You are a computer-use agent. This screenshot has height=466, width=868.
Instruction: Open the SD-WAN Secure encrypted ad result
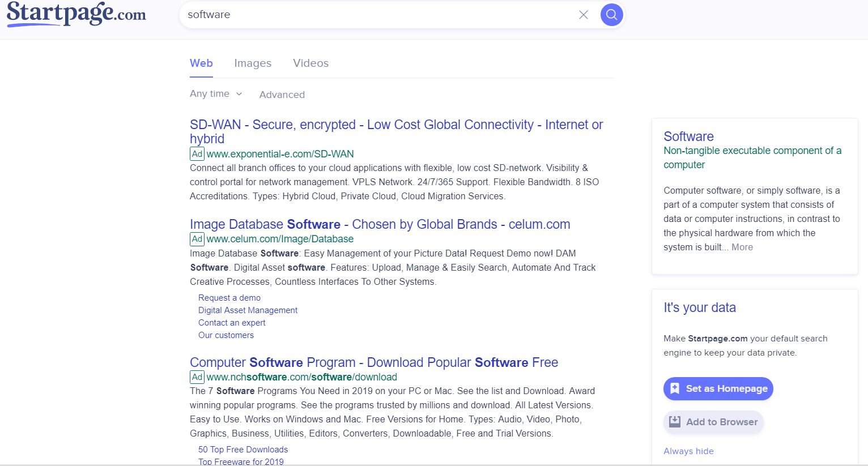[x=396, y=131]
